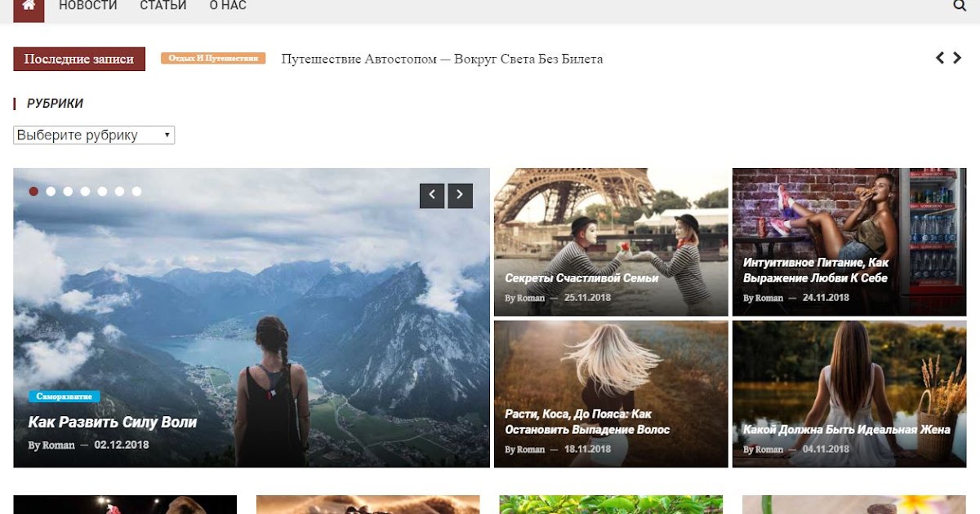980x514 pixels.
Task: Click Roman author on Интуитивное Питание post
Action: coord(769,298)
